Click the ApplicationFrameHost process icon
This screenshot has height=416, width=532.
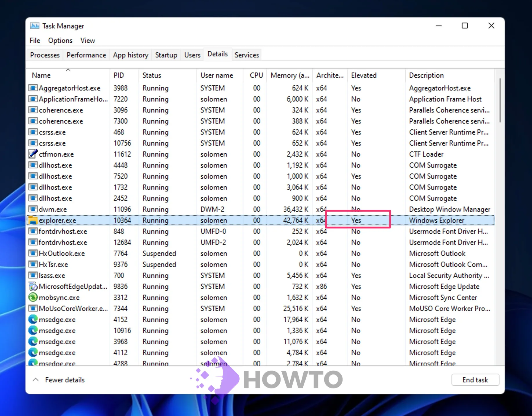point(33,99)
